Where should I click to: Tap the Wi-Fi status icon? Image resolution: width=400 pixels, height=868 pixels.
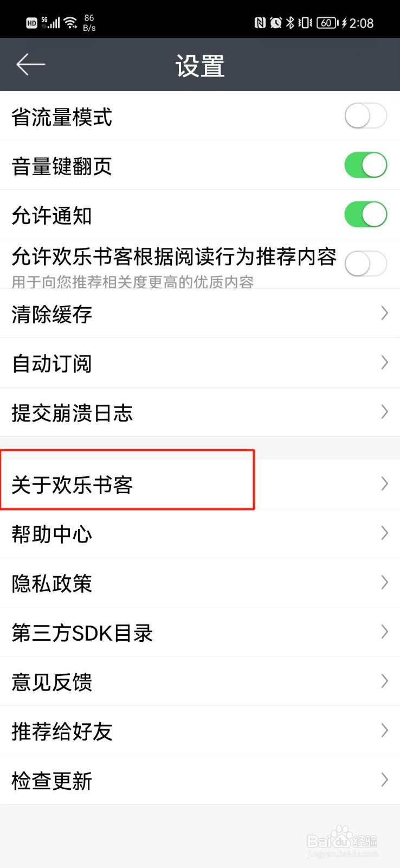pos(70,22)
